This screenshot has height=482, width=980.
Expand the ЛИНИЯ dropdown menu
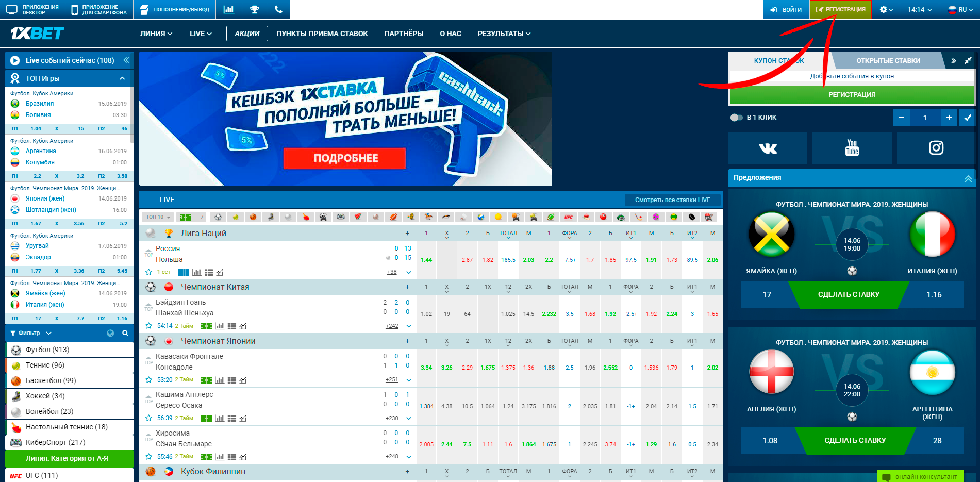(155, 34)
